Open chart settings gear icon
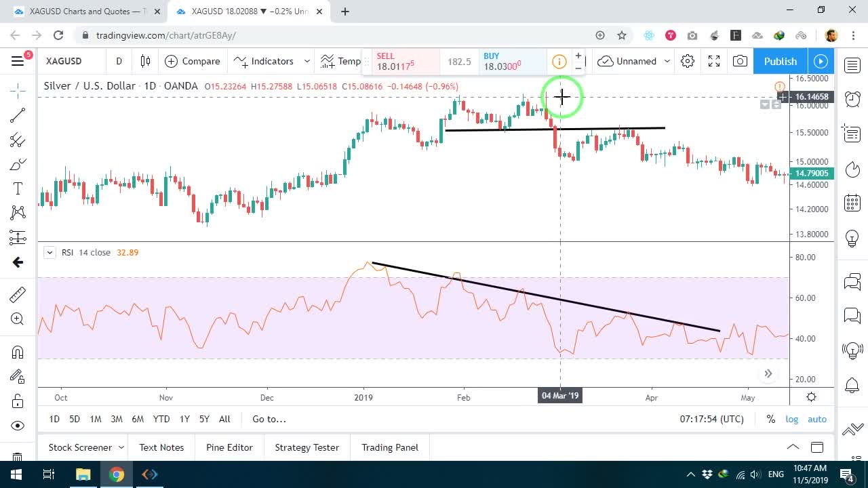This screenshot has width=868, height=488. 688,61
